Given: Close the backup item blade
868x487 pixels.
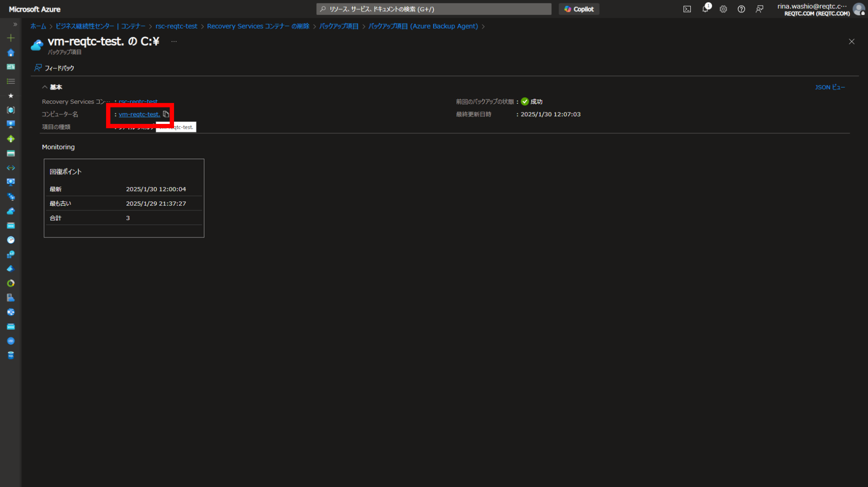Looking at the screenshot, I should click(x=851, y=42).
